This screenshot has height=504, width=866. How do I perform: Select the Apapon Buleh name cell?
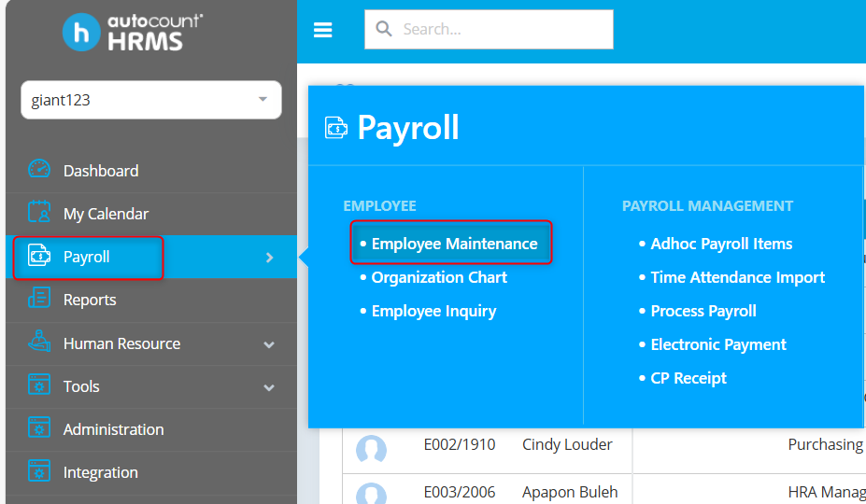tap(570, 492)
